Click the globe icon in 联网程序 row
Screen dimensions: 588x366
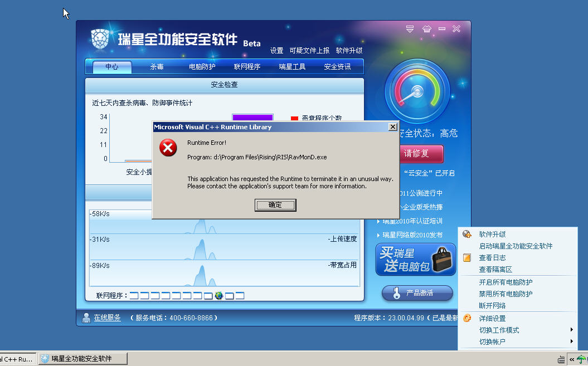click(x=219, y=295)
